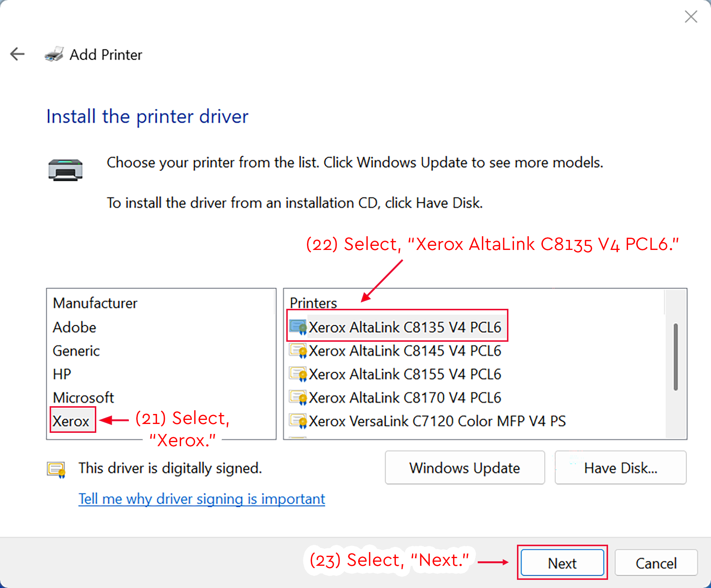The image size is (711, 588).
Task: Close the Add Printer dialog
Action: 691,17
